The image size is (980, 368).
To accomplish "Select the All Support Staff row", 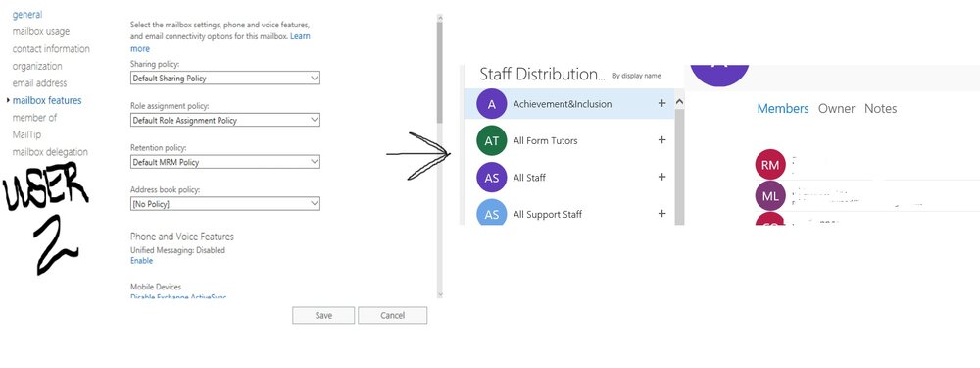I will point(569,213).
